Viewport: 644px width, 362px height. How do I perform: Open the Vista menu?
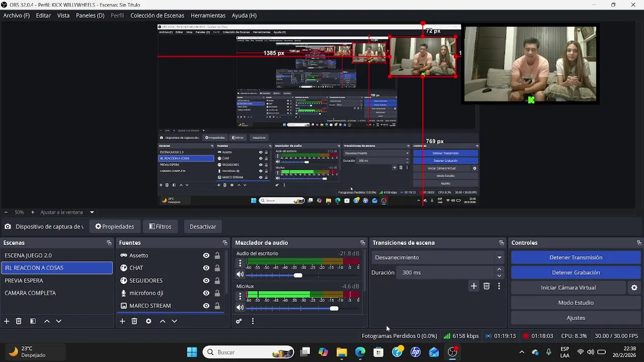63,16
